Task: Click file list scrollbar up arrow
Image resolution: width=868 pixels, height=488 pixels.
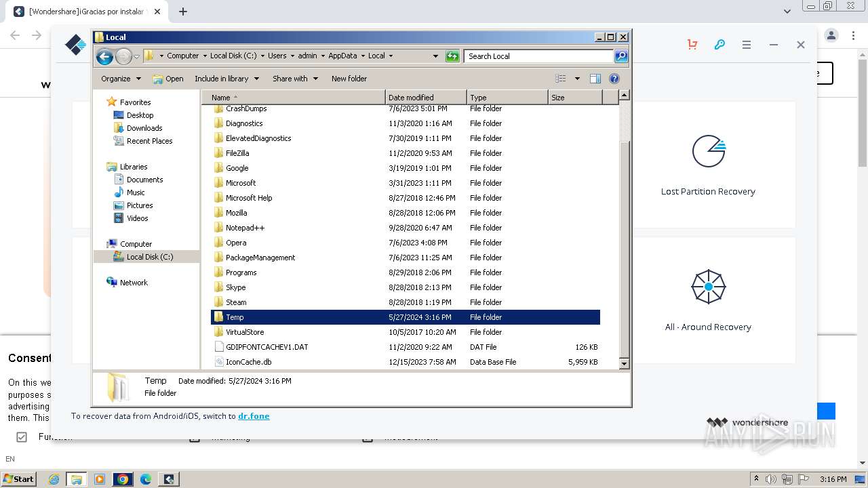Action: pos(625,96)
